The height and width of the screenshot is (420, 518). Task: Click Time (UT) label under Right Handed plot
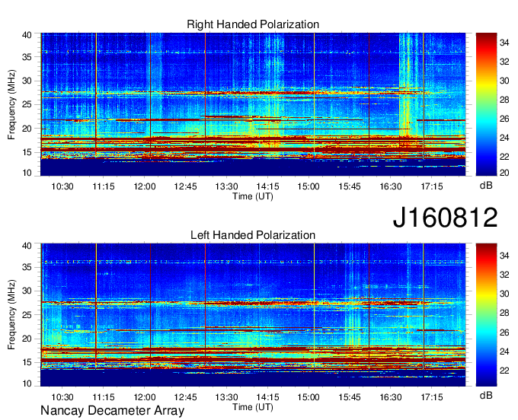(x=253, y=196)
